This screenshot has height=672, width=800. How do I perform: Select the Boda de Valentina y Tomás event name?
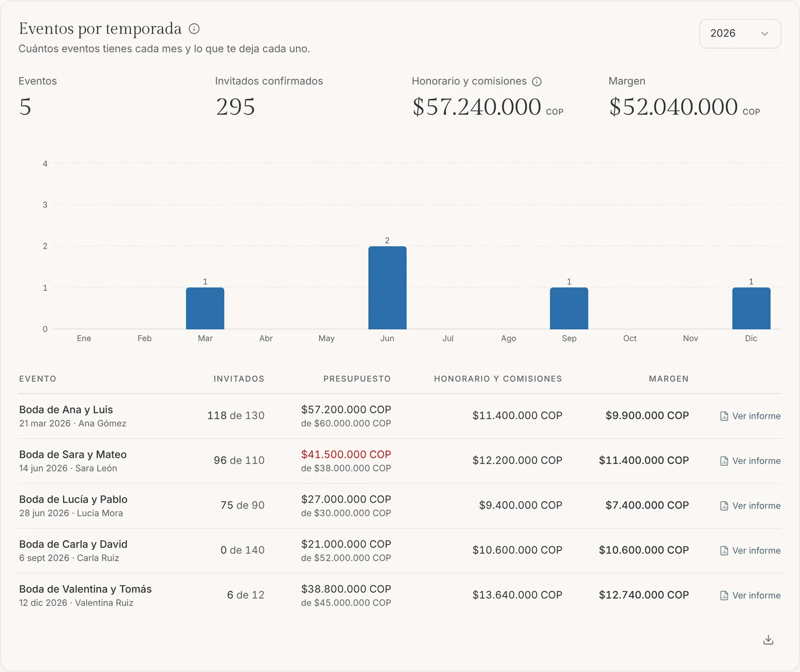point(86,589)
